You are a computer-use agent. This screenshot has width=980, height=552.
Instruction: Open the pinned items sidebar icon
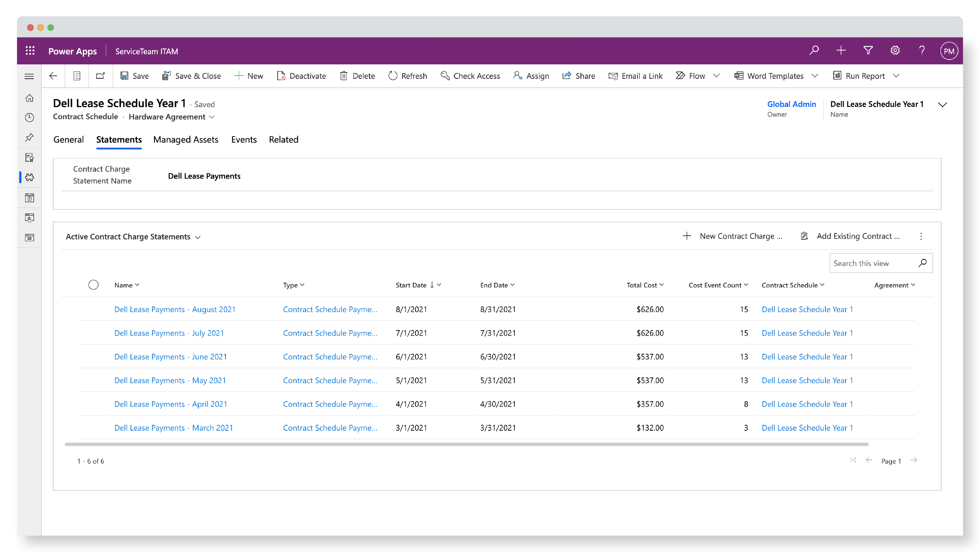(x=29, y=137)
